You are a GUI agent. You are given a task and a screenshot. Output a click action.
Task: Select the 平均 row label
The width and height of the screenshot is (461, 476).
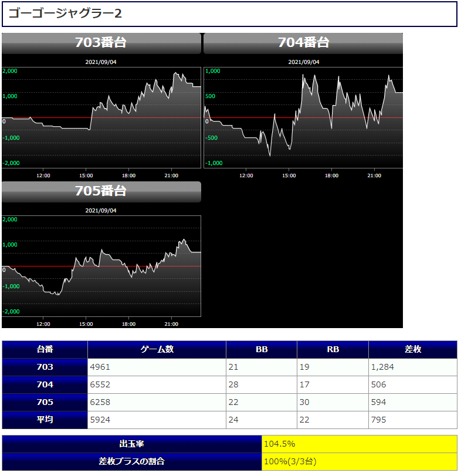(x=45, y=420)
